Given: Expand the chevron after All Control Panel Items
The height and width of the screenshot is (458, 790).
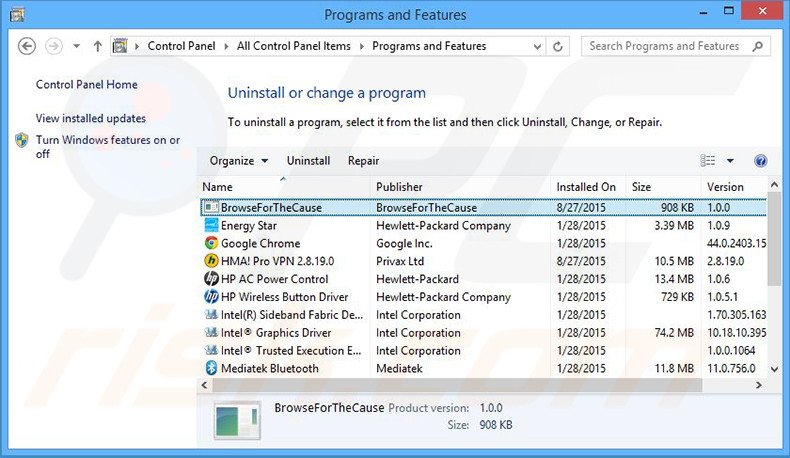Looking at the screenshot, I should 361,46.
